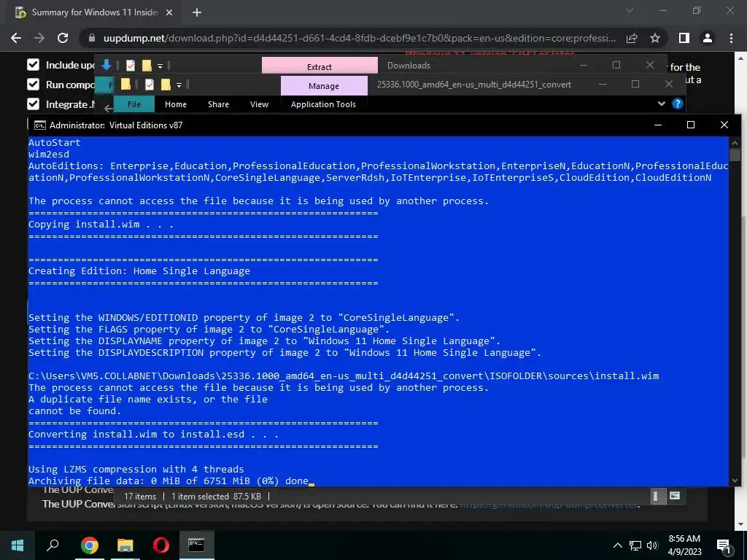Open the Chrome profile menu

[x=708, y=38]
